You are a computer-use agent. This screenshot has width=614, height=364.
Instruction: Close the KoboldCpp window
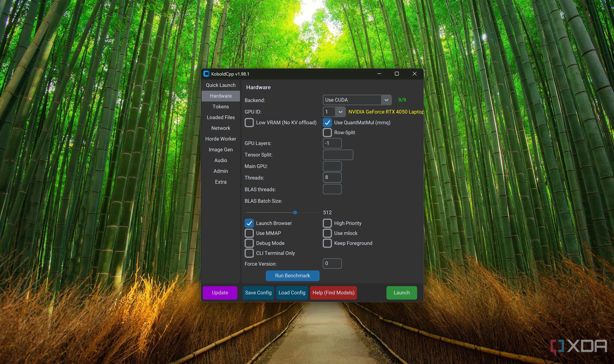pyautogui.click(x=414, y=74)
